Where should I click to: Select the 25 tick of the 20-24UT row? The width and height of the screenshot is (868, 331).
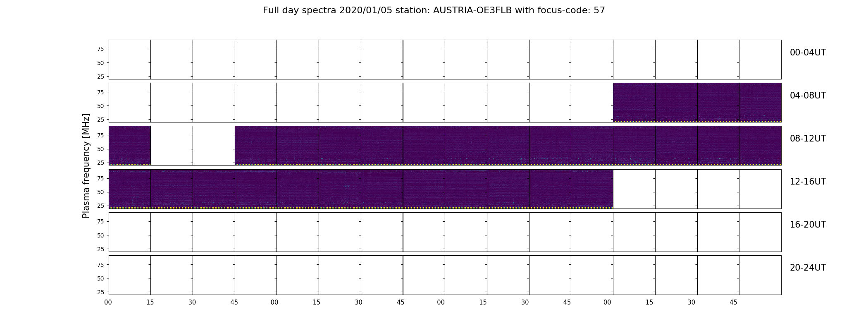(100, 292)
